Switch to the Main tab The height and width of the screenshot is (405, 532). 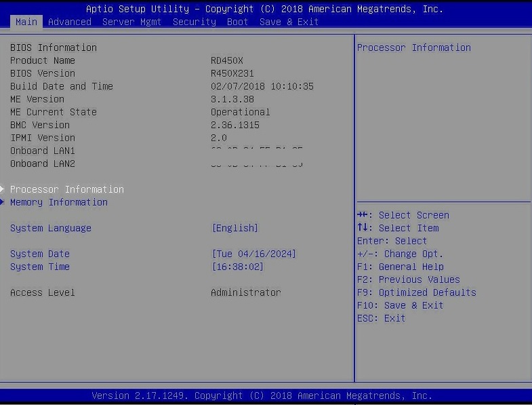coord(26,22)
